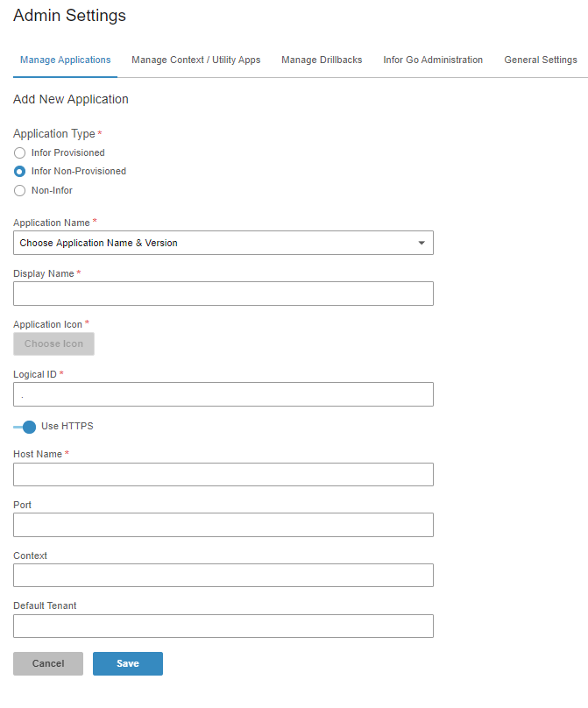The image size is (588, 708).
Task: Go to the General Settings tab
Action: pyautogui.click(x=541, y=60)
